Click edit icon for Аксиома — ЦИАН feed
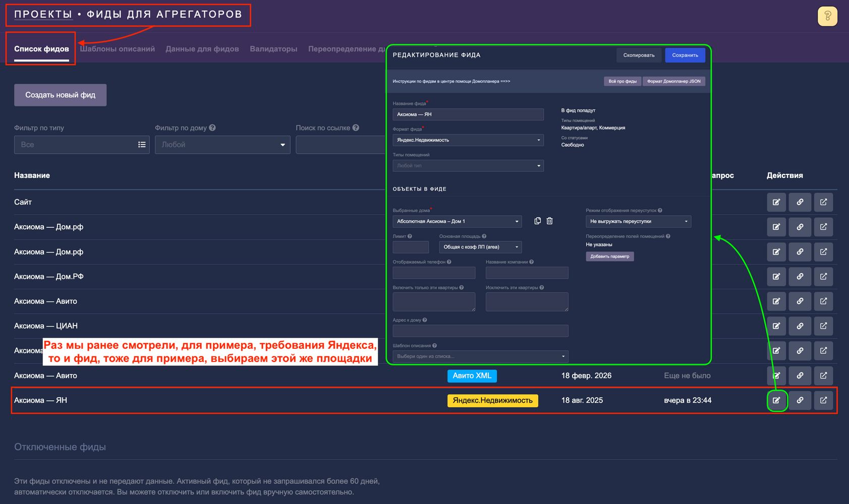This screenshot has width=849, height=504. (776, 326)
